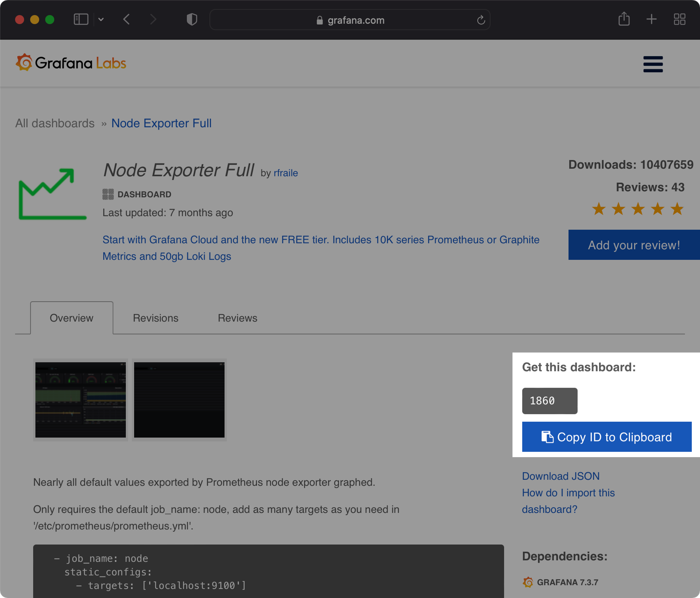Open the first dashboard screenshot thumbnail

click(80, 400)
